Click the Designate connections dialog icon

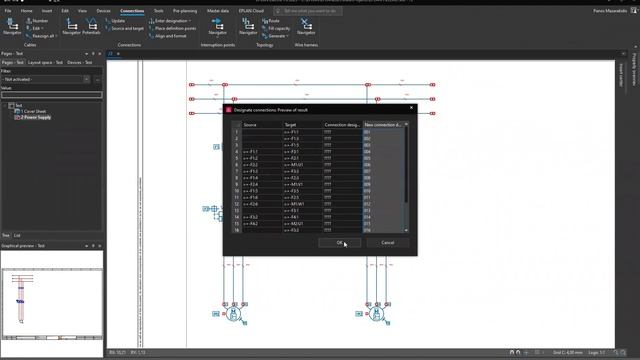229,110
